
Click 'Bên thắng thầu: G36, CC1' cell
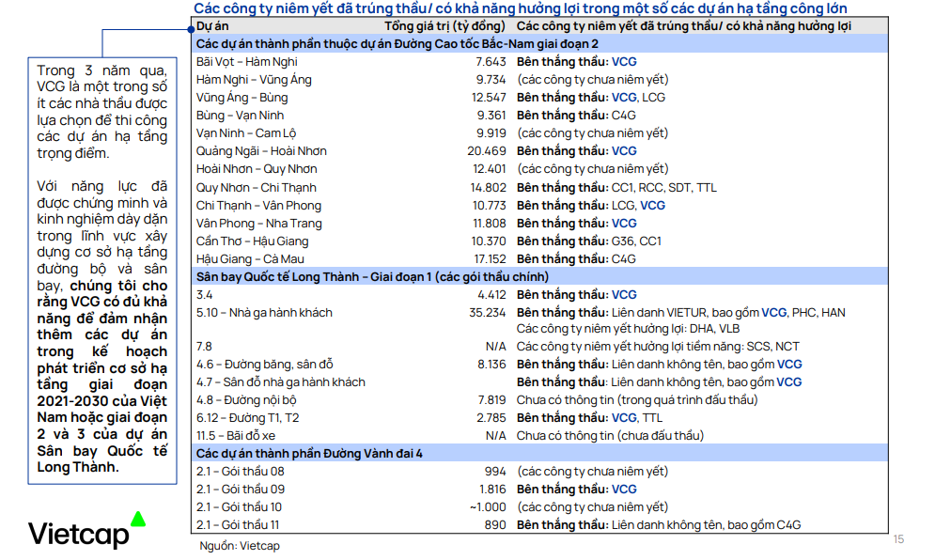pos(589,241)
